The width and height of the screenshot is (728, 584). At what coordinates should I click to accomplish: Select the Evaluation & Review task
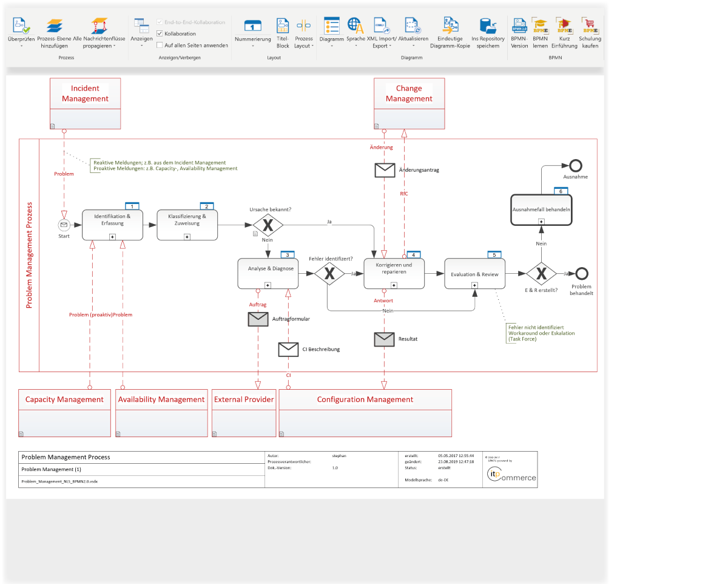[475, 274]
